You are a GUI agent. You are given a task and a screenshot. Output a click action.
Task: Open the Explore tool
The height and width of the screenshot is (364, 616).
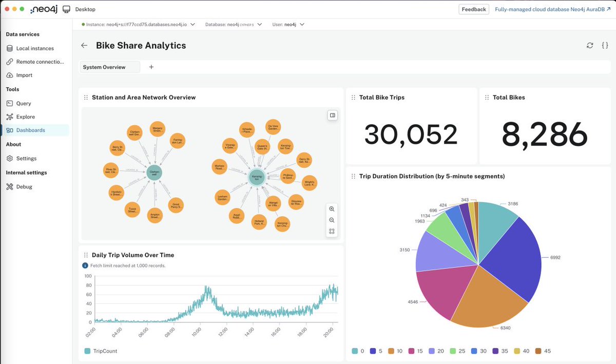tap(35, 117)
